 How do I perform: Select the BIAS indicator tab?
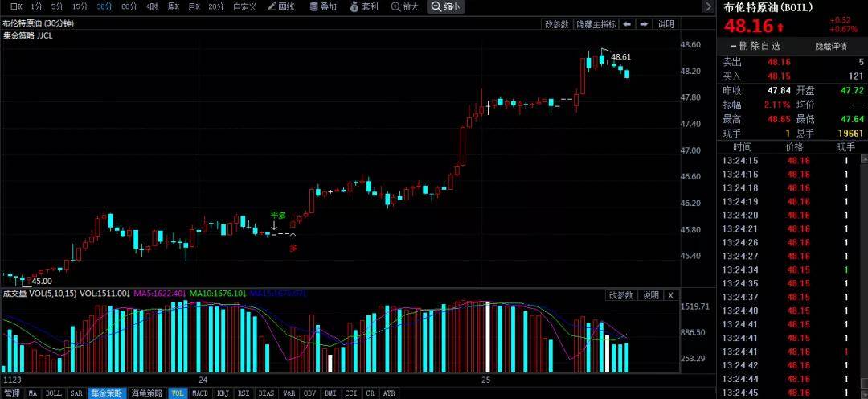[x=266, y=393]
